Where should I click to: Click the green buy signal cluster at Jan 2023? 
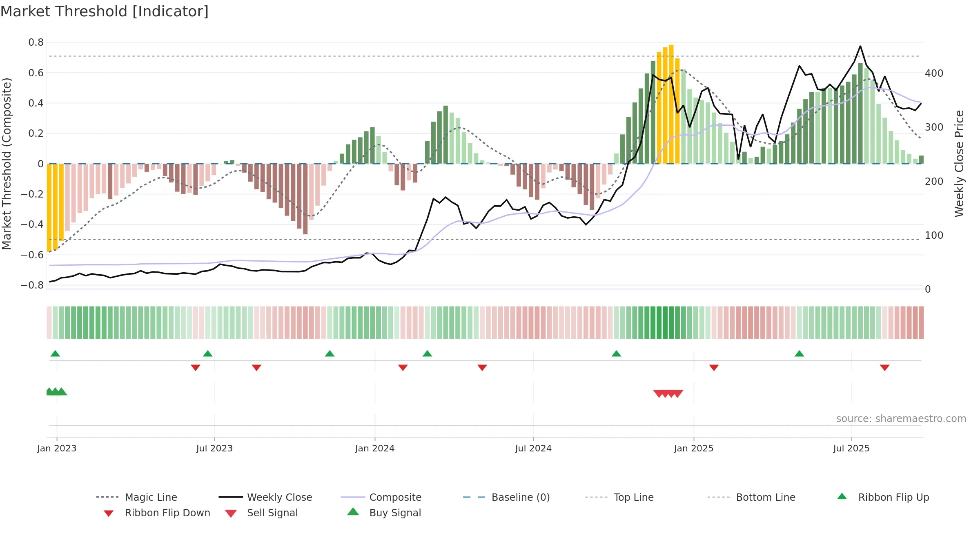[x=56, y=391]
